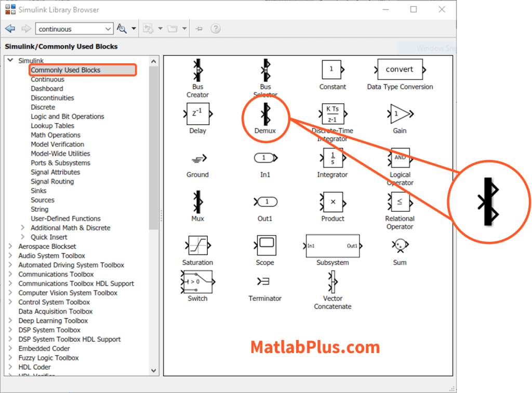Open the search term dropdown list
This screenshot has width=532, height=393.
click(x=108, y=29)
